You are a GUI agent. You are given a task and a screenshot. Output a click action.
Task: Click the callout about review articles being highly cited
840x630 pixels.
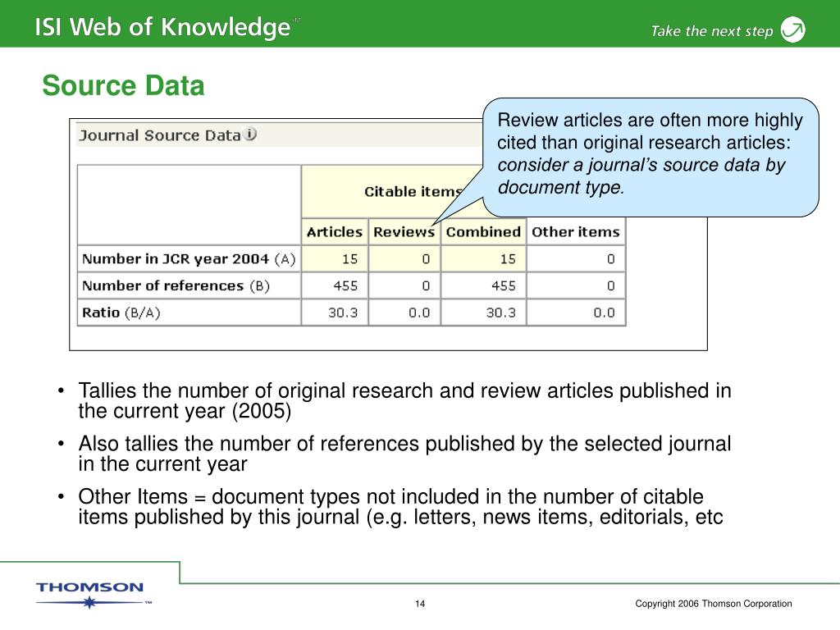click(651, 157)
